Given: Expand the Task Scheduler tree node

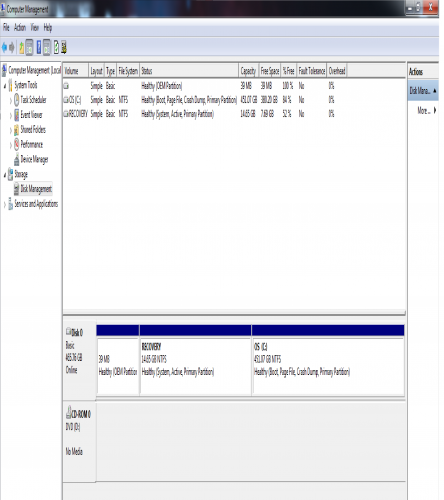Looking at the screenshot, I should click(11, 100).
